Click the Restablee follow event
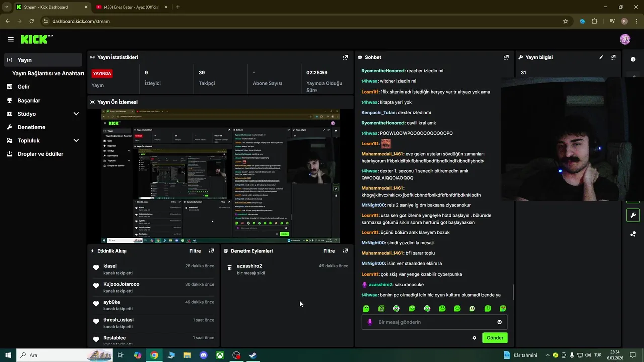This screenshot has height=362, width=644. point(153,340)
